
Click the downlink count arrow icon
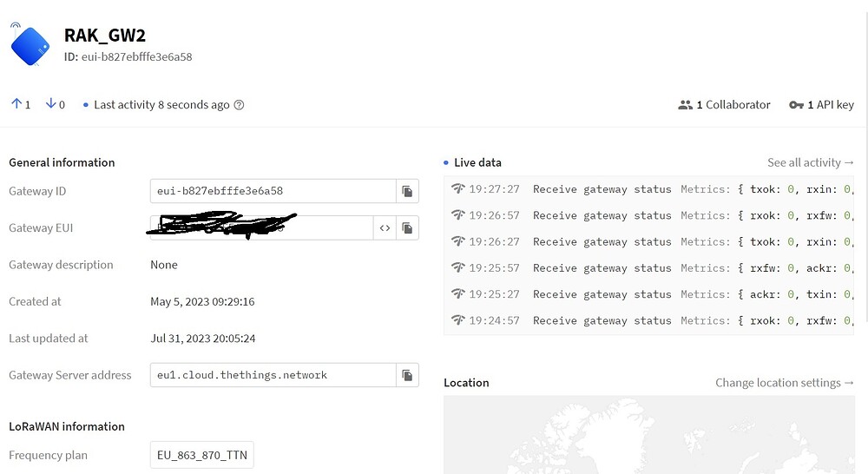50,103
